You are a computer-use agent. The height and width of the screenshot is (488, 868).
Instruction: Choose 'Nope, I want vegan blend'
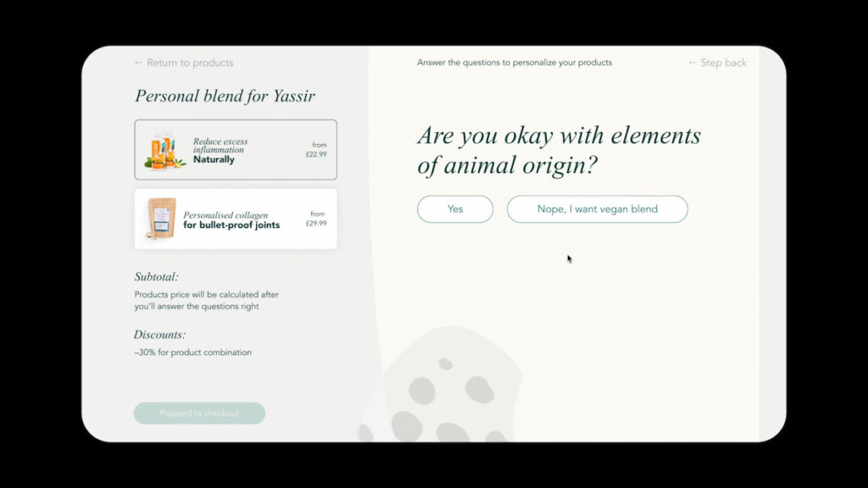597,209
